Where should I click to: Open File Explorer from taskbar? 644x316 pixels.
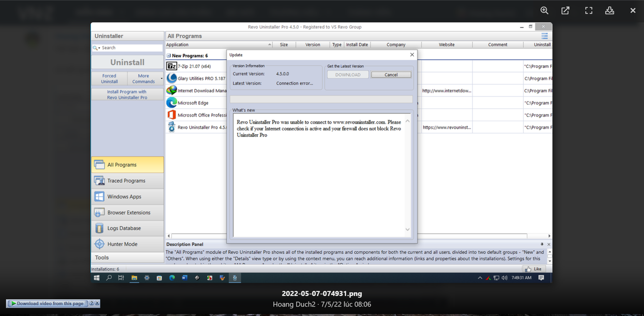[x=134, y=277]
